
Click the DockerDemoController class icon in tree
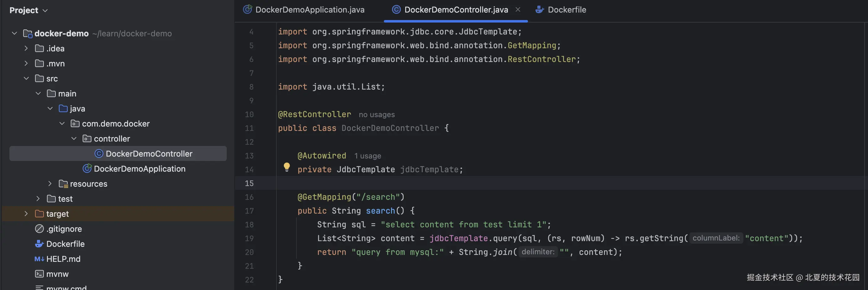pyautogui.click(x=99, y=153)
